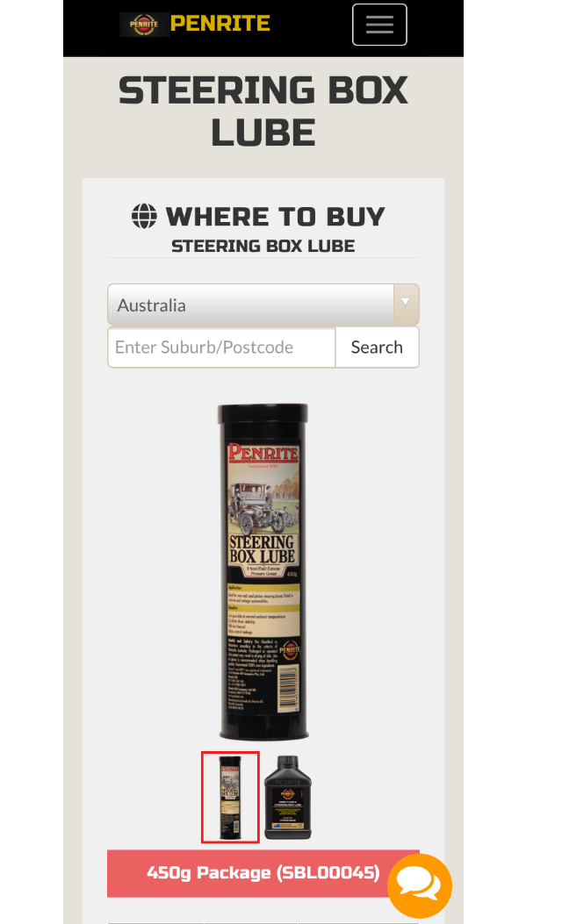Click the small STEERING BOX LUBE subheading
Screen dimensions: 562x924
263,246
